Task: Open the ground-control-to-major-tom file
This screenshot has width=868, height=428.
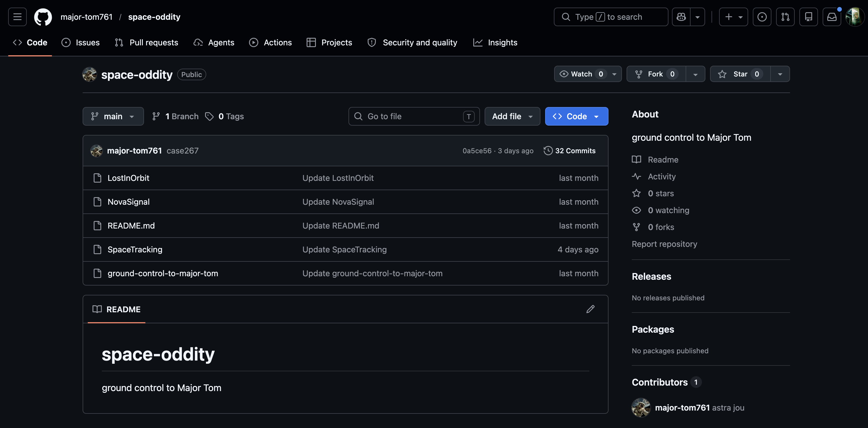Action: [x=163, y=273]
